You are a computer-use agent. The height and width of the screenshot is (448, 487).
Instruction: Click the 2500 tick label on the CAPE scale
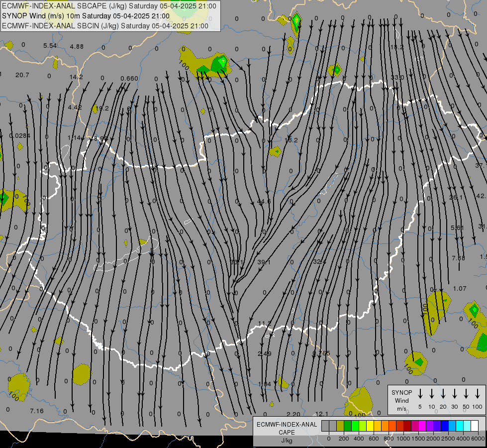(448, 439)
